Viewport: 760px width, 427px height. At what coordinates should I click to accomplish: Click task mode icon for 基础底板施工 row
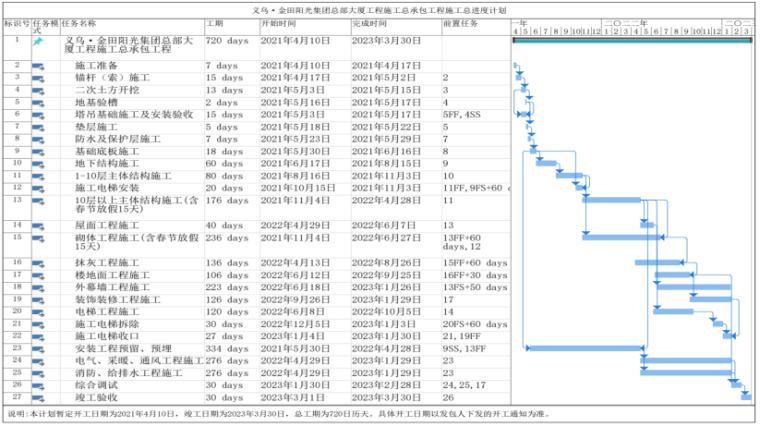tap(38, 151)
